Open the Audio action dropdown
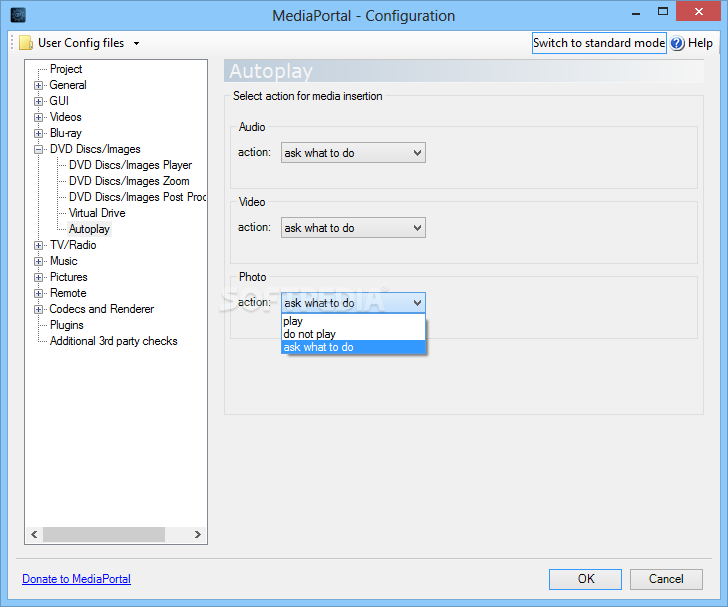 (x=353, y=153)
